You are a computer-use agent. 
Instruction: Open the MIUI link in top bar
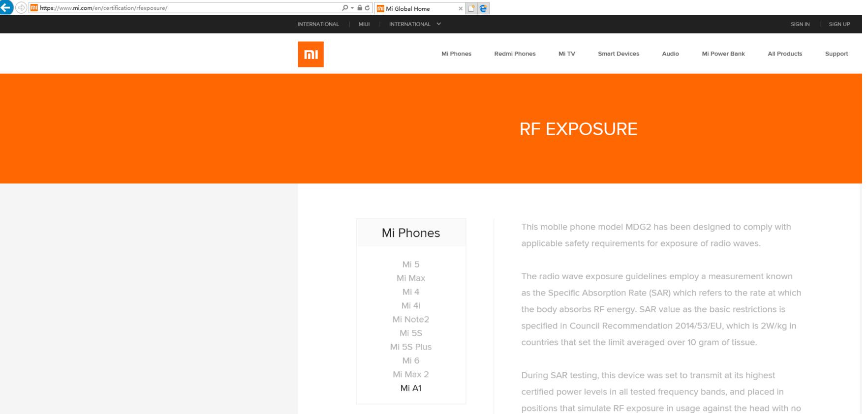pos(364,24)
